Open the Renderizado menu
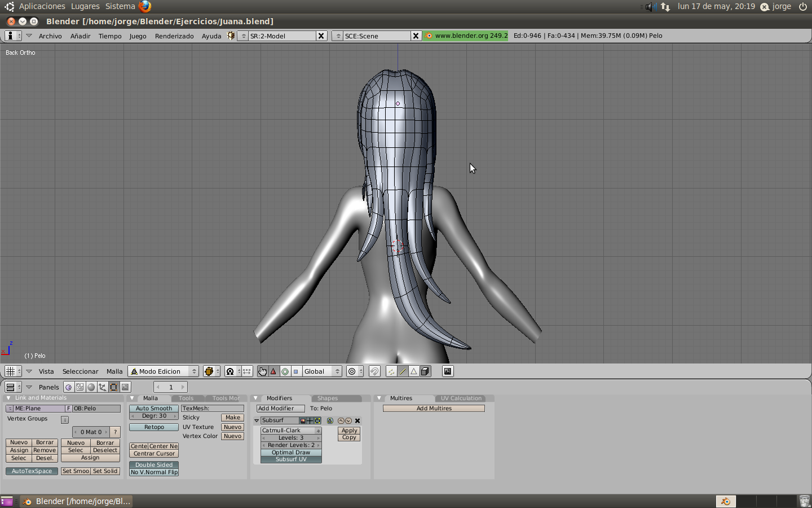Screen dimensions: 812x508 click(x=174, y=36)
